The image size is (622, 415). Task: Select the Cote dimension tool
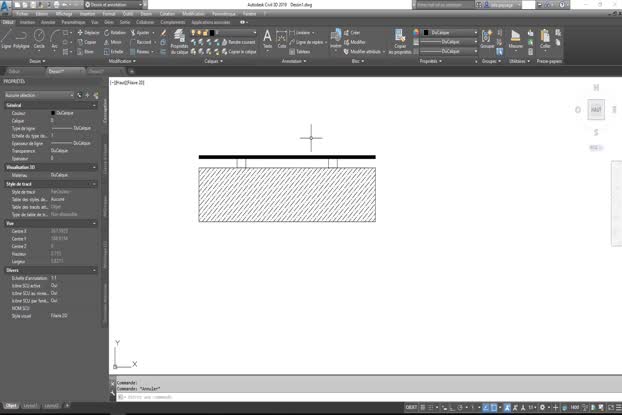coord(282,39)
